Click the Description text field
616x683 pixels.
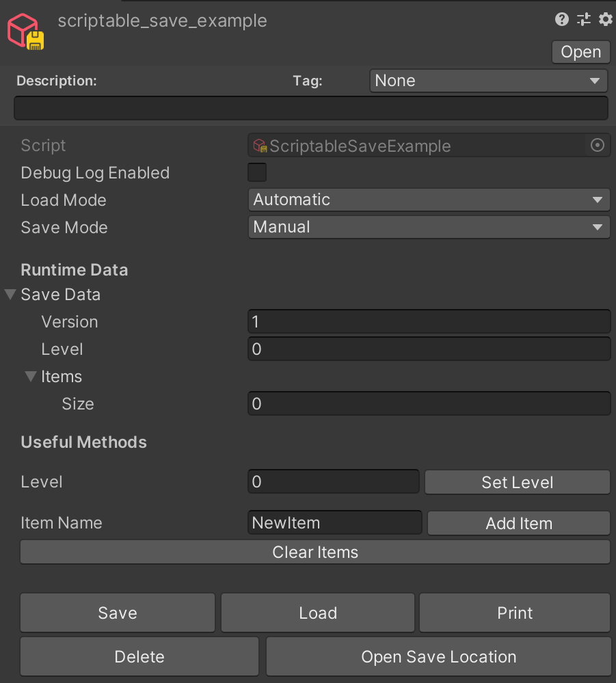point(311,108)
